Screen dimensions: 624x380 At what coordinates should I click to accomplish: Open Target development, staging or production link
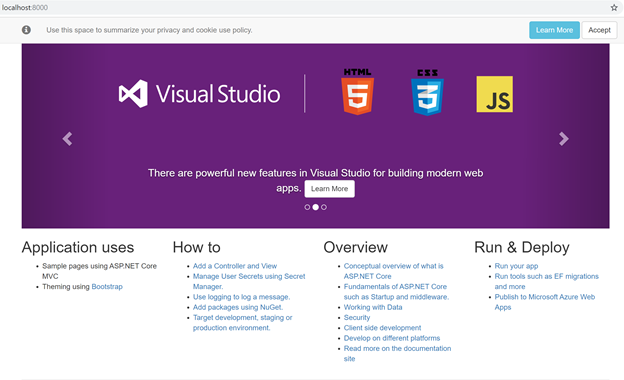point(243,323)
